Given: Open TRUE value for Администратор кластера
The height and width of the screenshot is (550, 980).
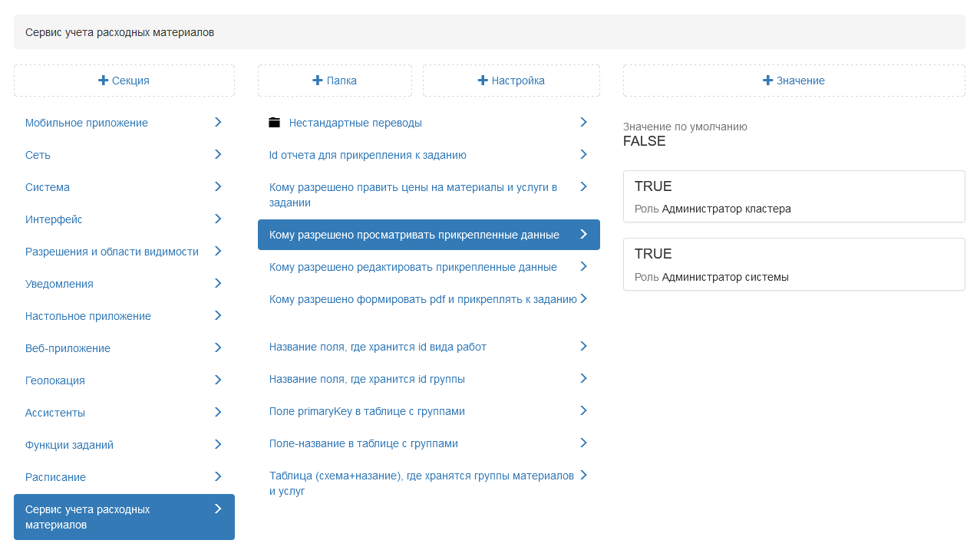Looking at the screenshot, I should [794, 196].
